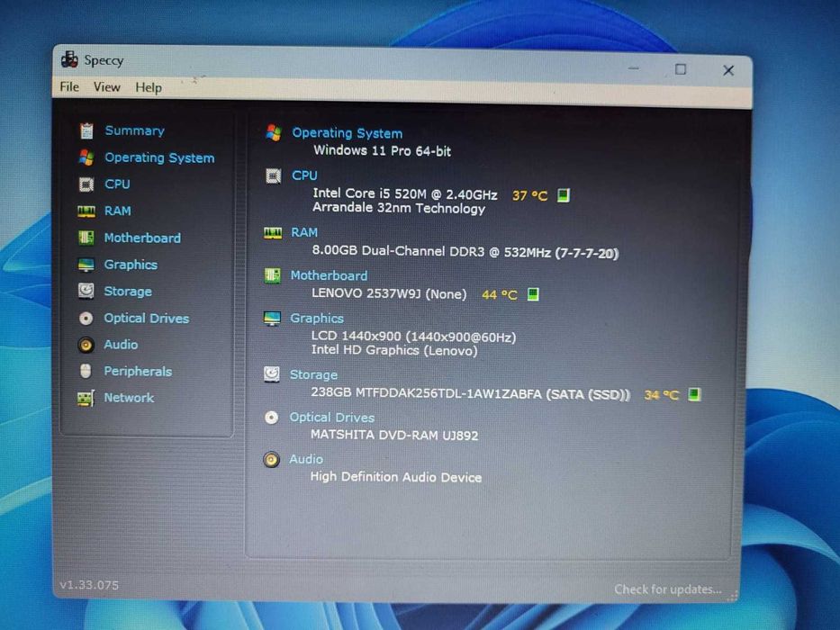Click the CPU heading link in summary
The image size is (840, 630).
[304, 175]
